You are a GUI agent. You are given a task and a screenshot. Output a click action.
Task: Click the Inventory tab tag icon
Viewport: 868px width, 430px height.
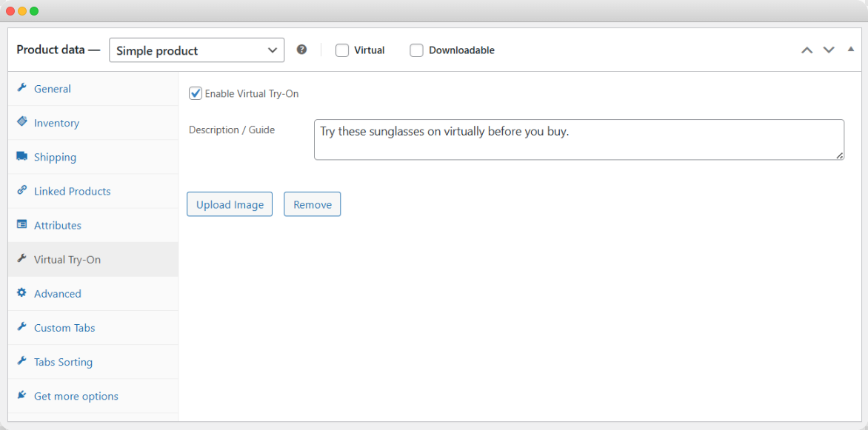click(21, 122)
